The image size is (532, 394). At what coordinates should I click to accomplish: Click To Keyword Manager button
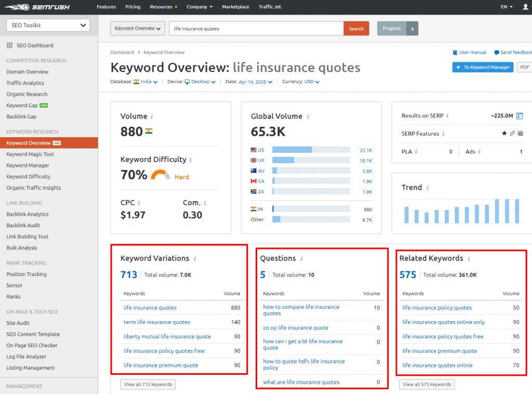point(483,67)
